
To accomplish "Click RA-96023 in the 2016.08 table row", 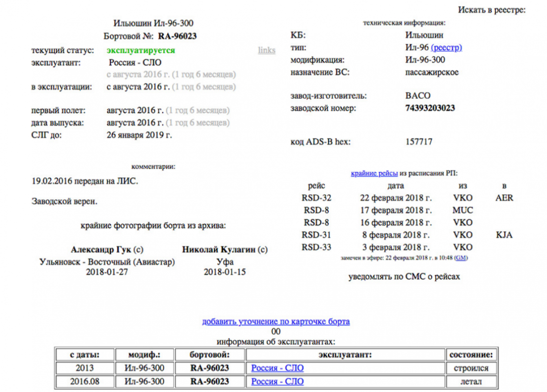I will (x=210, y=381).
